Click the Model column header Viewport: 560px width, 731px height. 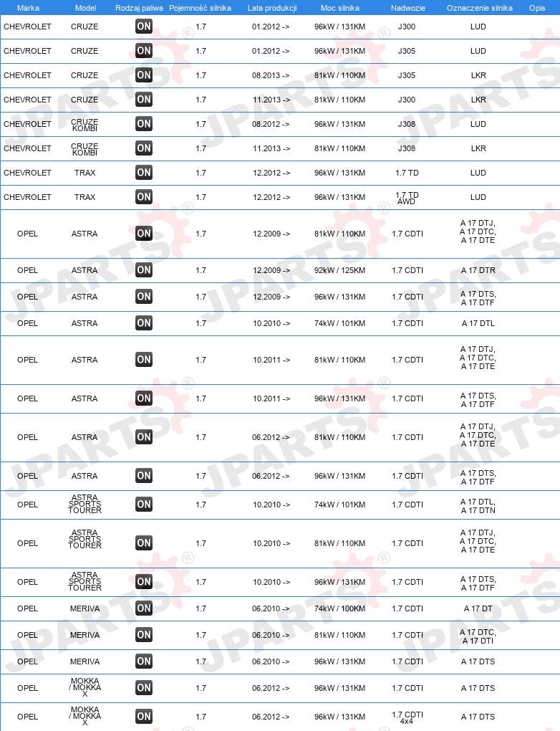tap(86, 8)
